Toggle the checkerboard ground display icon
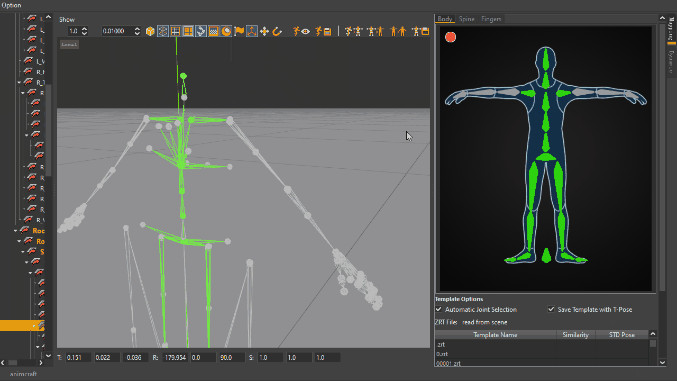The image size is (677, 381). 213,31
